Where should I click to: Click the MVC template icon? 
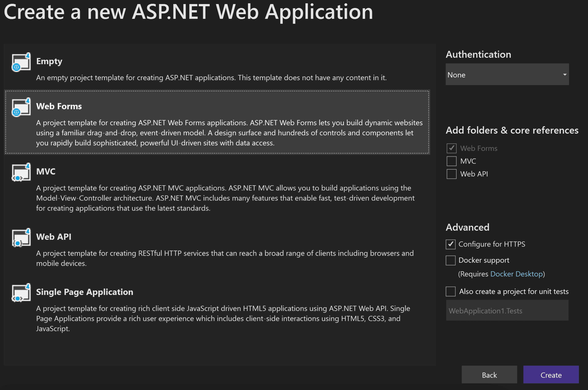click(21, 172)
